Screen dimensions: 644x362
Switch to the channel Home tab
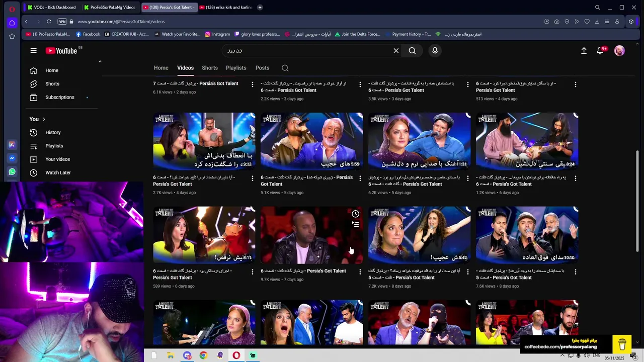pos(161,68)
